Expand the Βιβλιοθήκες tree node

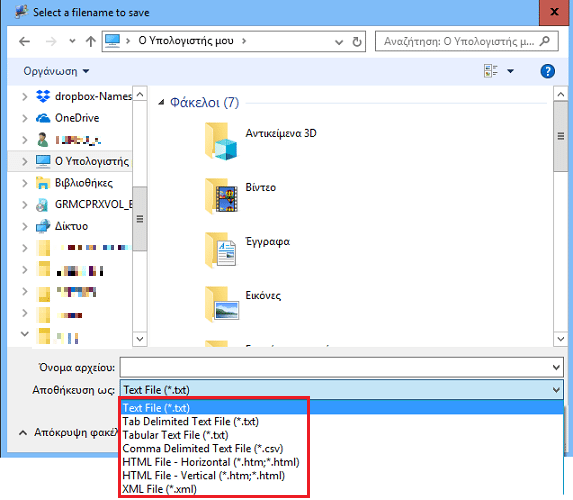click(x=24, y=183)
